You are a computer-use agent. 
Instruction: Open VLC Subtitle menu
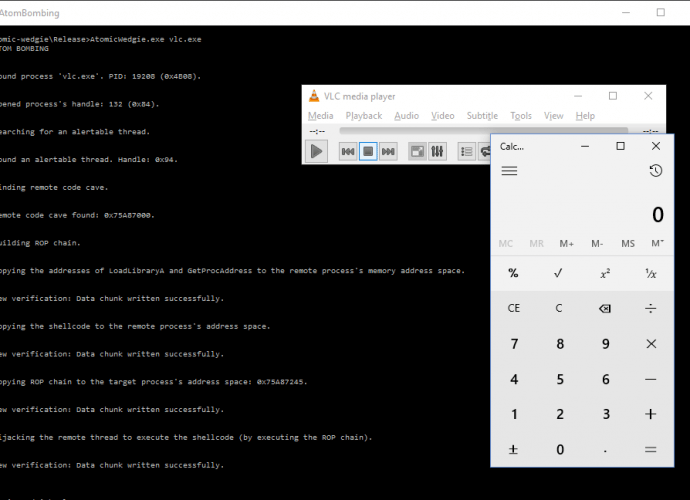[482, 116]
